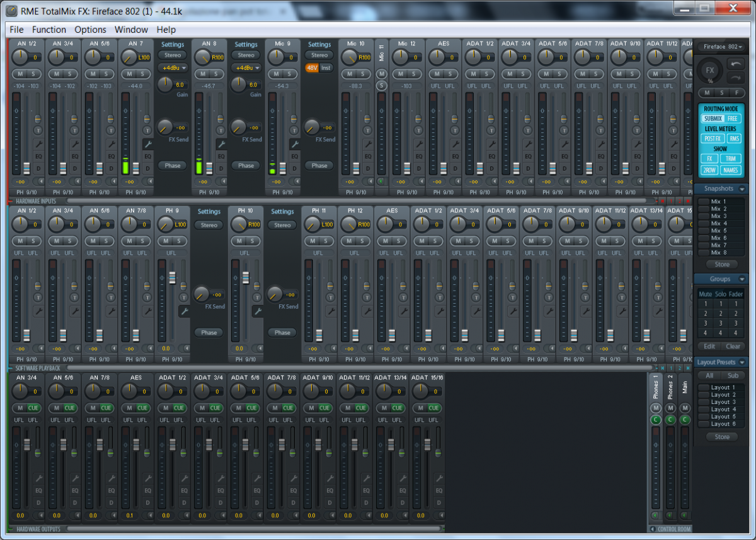Screen dimensions: 756x540
Task: Open the File menu
Action: click(x=16, y=30)
